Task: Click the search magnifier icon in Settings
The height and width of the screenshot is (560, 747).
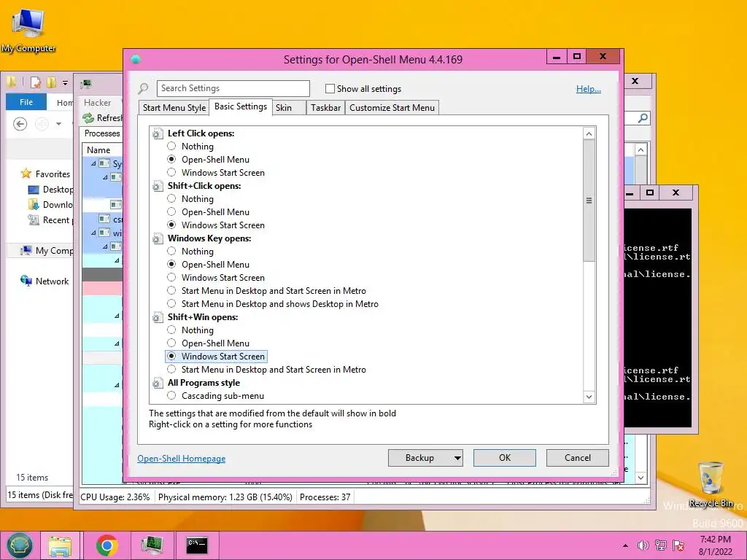Action: click(x=144, y=88)
